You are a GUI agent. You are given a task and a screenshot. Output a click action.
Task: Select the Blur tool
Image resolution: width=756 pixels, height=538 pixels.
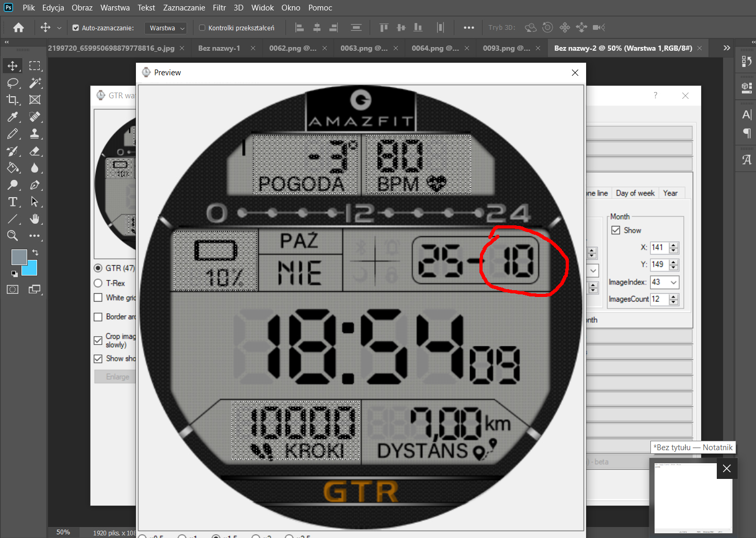(35, 168)
